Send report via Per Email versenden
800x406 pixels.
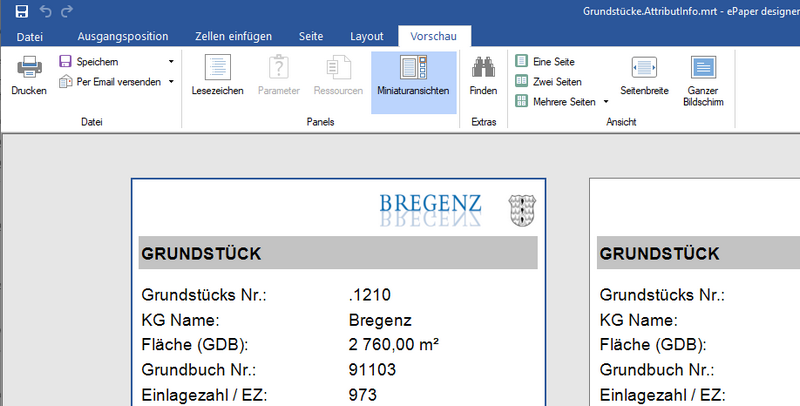point(110,82)
